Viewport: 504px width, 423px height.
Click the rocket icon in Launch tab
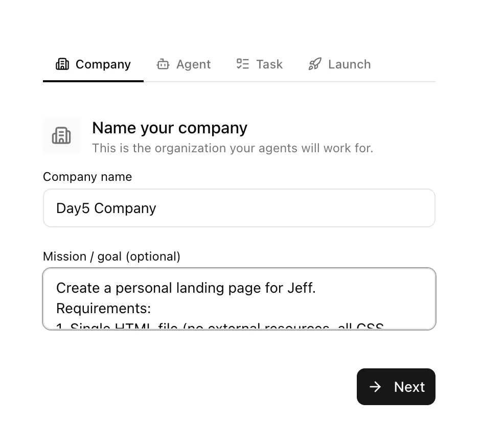click(x=315, y=64)
